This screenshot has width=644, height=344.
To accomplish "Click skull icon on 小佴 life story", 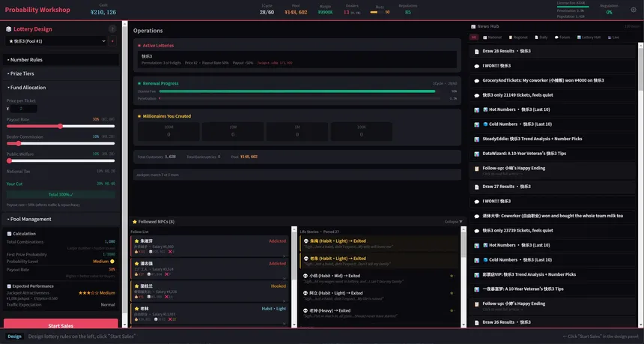I will point(306,276).
